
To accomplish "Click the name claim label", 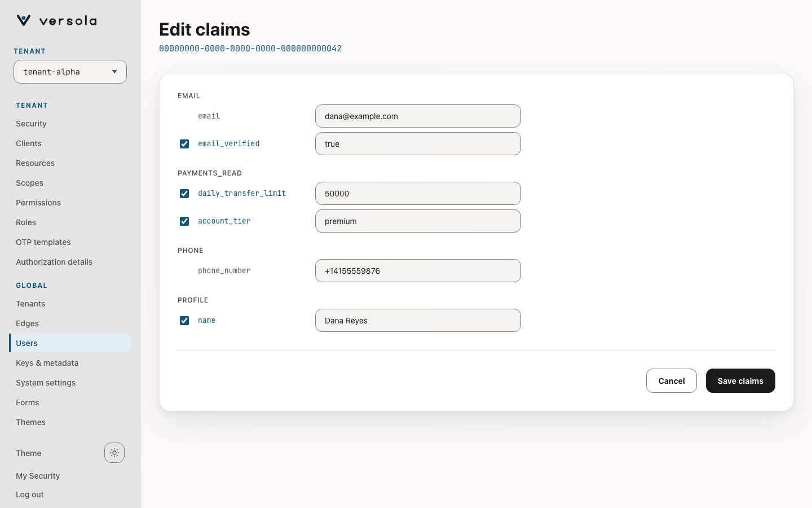I will 207,321.
